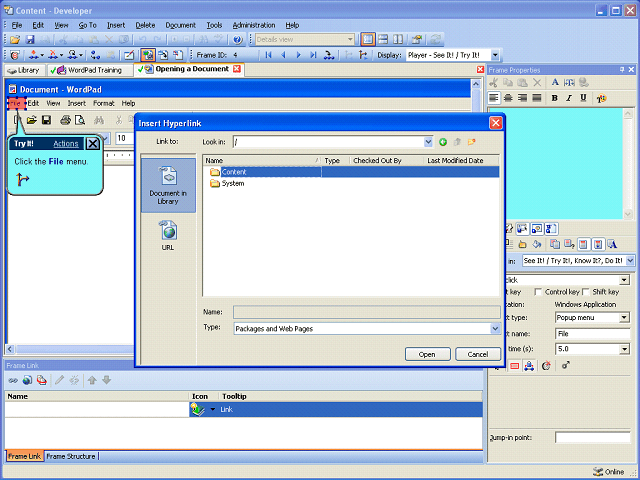Click WordPad Open folder icon in recorded frame
This screenshot has width=640, height=480.
click(x=32, y=120)
